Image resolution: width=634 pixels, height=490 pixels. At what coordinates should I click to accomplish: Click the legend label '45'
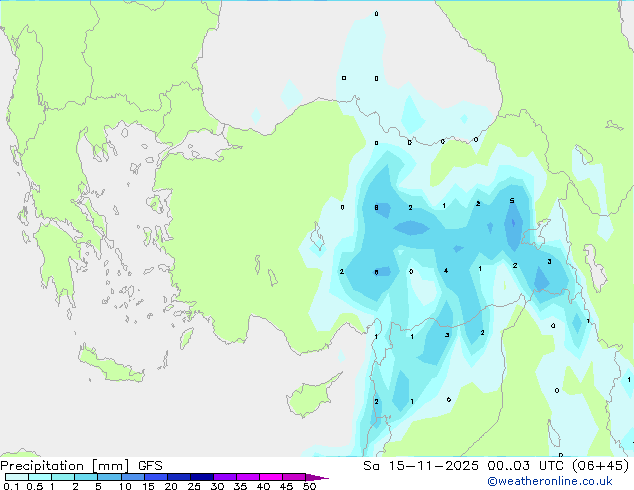(x=287, y=486)
